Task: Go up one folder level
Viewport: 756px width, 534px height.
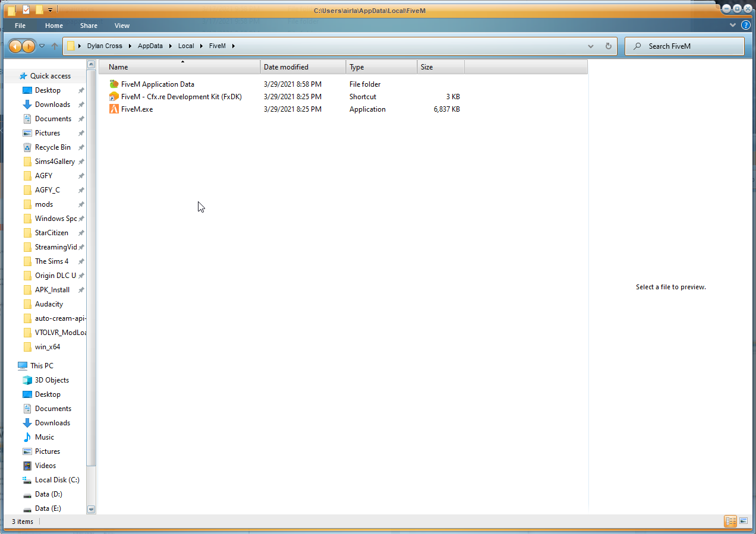Action: tap(55, 46)
